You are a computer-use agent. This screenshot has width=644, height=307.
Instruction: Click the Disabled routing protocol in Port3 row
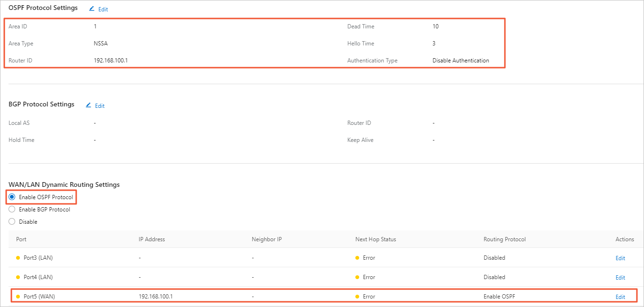click(x=494, y=258)
